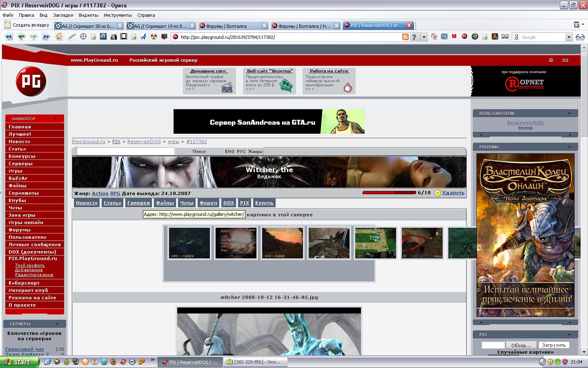Collapse the Навигатор panel arrow
This screenshot has height=368, width=588.
(55, 119)
